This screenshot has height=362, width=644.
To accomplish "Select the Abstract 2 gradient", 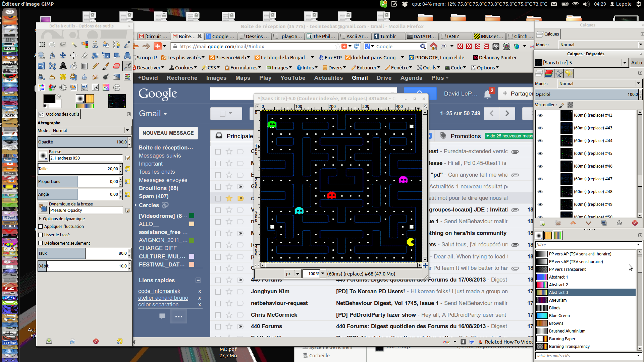I will click(x=558, y=285).
